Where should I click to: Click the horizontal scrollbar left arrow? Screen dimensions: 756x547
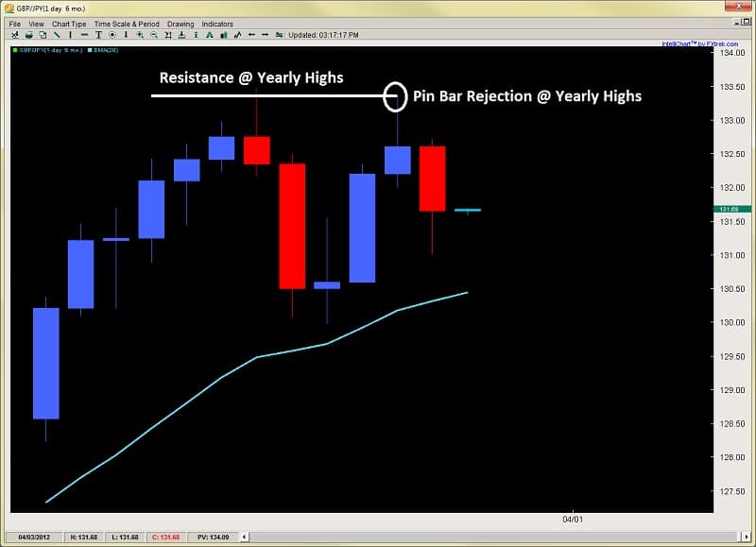pos(245,537)
